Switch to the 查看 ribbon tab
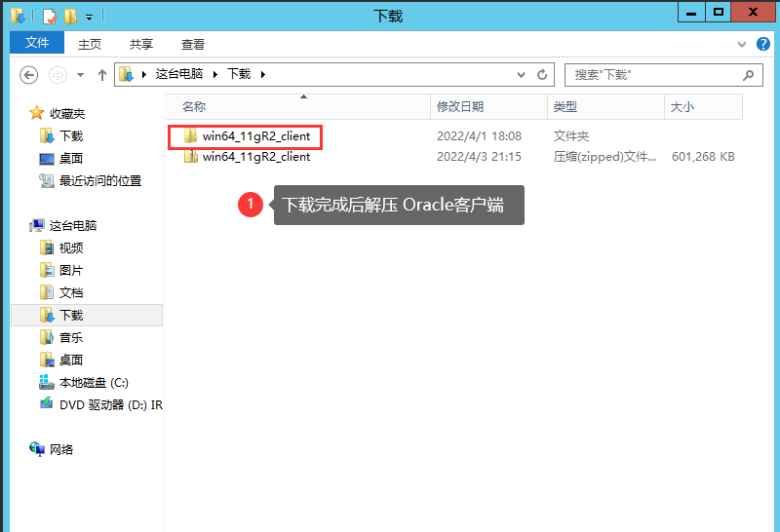 pos(193,44)
